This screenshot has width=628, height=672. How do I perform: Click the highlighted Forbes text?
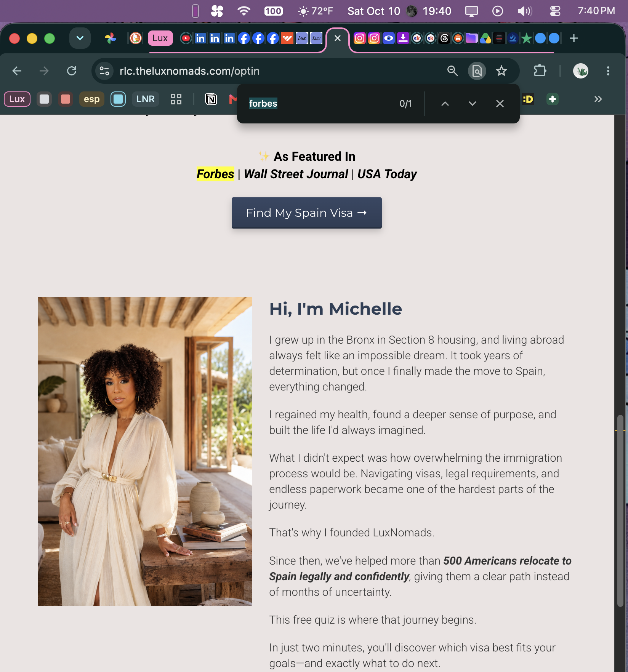click(215, 174)
